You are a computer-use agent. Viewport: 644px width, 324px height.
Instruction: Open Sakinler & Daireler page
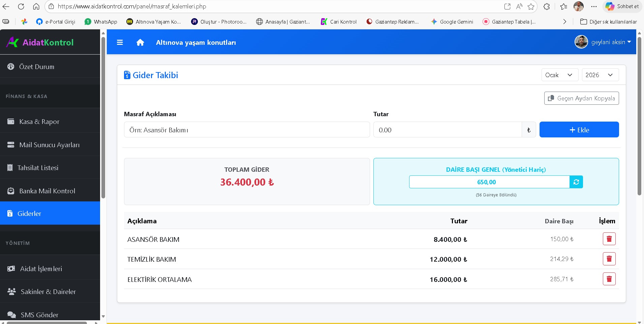click(x=48, y=292)
